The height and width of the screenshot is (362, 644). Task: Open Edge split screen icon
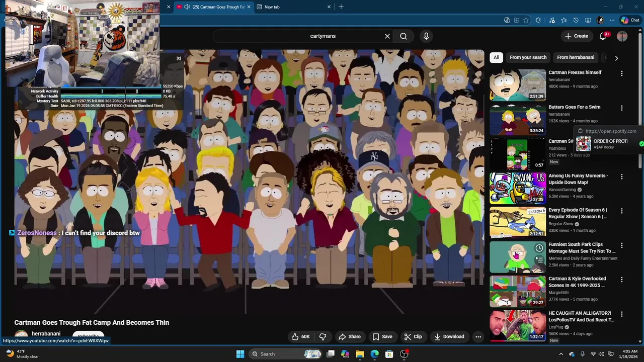[516, 20]
